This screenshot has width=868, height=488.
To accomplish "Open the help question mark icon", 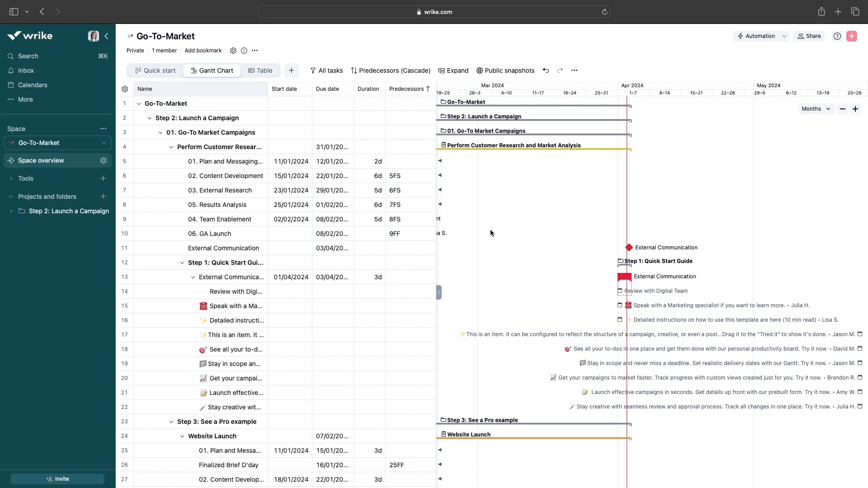I will pyautogui.click(x=837, y=36).
